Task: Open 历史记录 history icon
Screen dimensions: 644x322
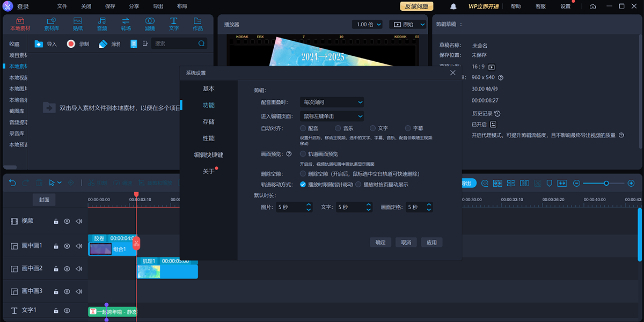Action: click(497, 114)
